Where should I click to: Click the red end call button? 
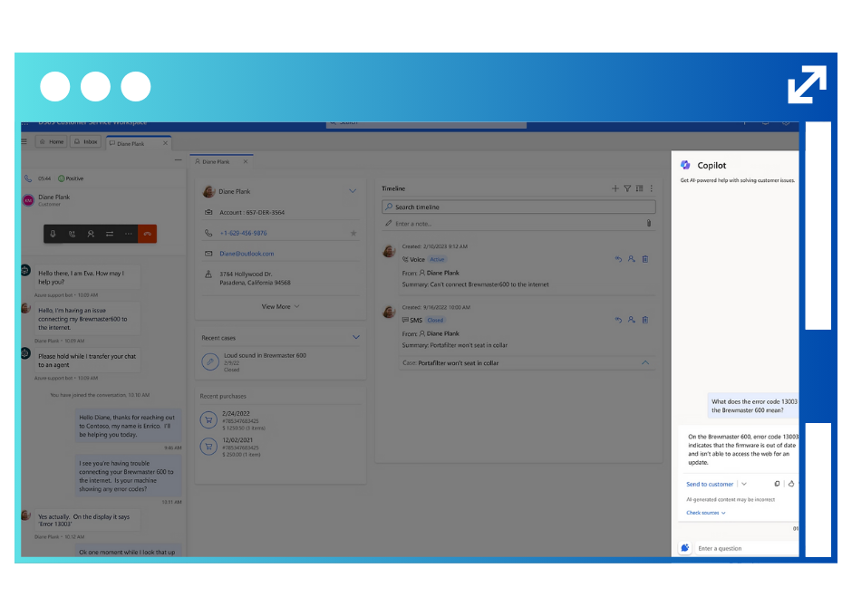[146, 234]
